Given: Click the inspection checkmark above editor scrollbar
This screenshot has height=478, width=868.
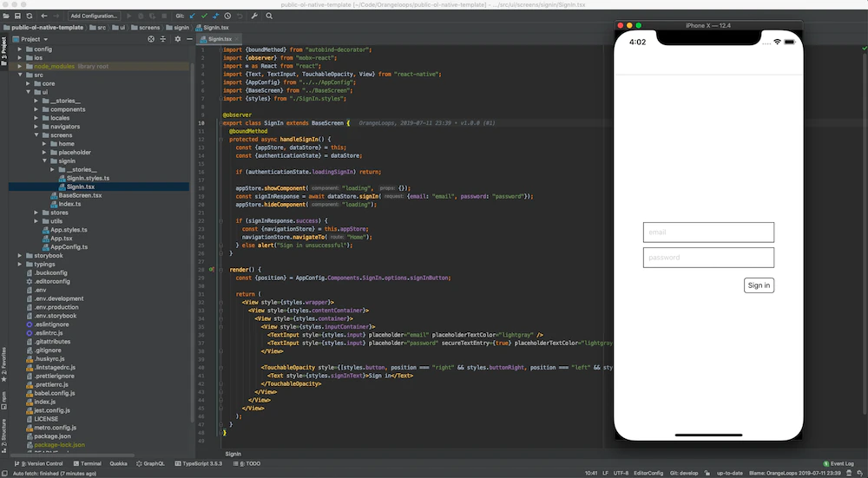Looking at the screenshot, I should coord(865,49).
